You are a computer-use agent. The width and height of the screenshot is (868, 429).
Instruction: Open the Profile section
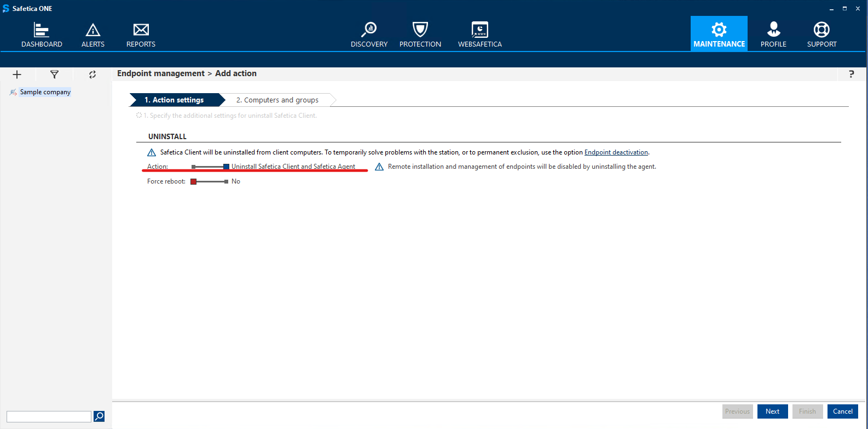[773, 35]
